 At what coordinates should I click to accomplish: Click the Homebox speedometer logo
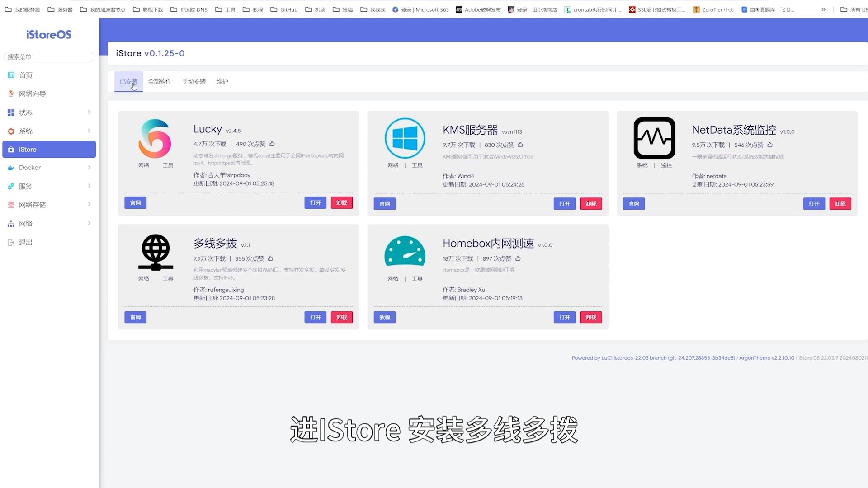(405, 251)
